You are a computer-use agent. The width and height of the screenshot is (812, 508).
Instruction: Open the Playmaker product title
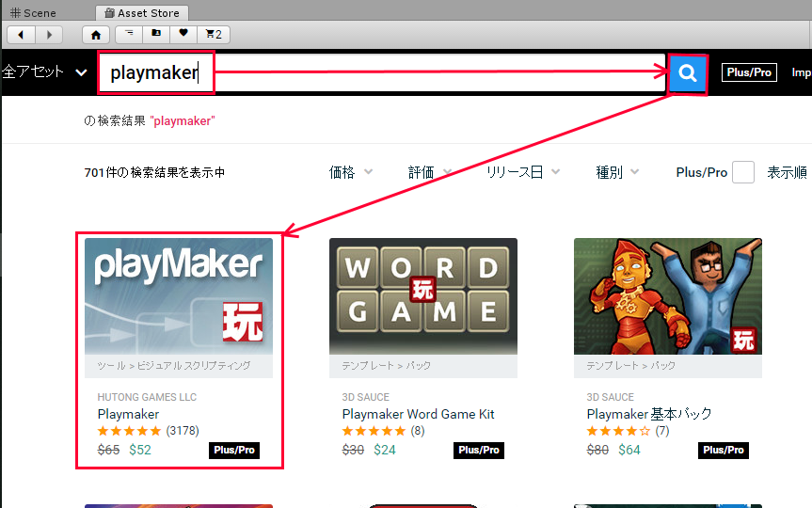pyautogui.click(x=128, y=414)
